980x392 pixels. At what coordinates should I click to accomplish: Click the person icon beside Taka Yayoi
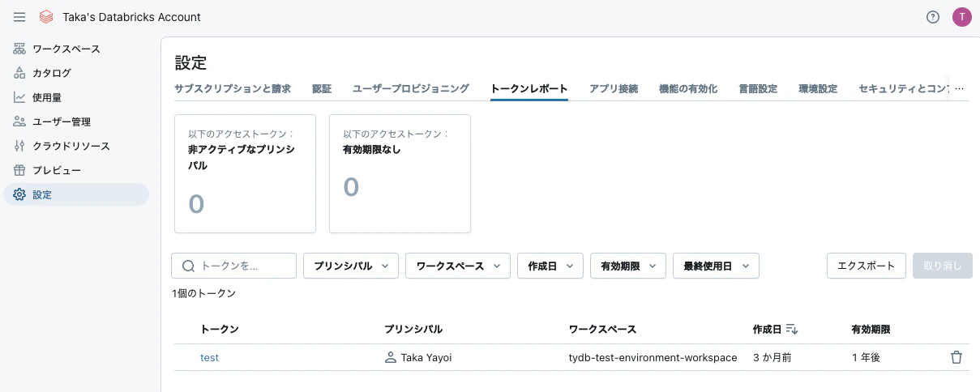(391, 357)
